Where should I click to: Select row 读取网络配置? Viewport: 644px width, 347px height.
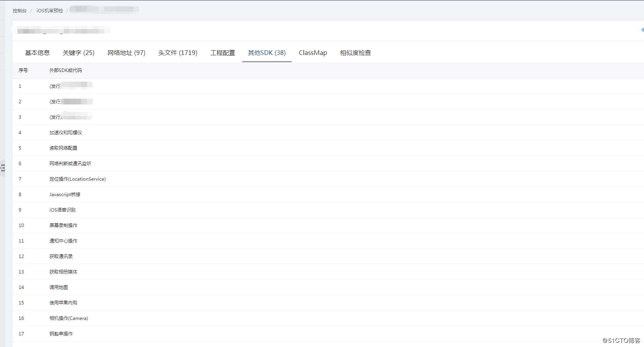(x=328, y=148)
